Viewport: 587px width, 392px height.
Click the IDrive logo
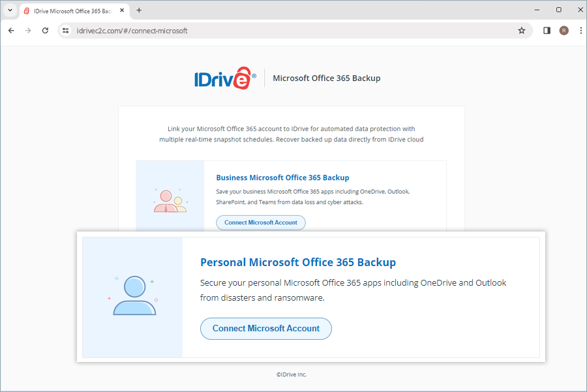pos(225,78)
